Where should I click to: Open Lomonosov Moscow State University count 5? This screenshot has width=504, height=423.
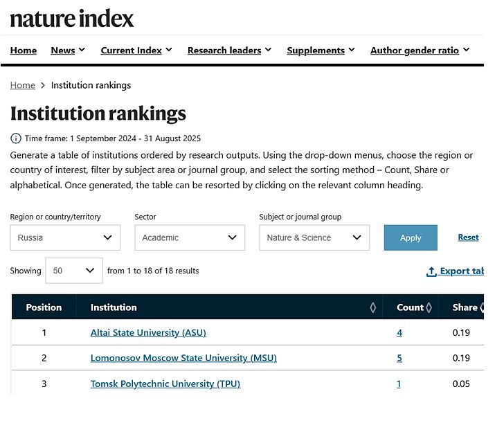tap(399, 359)
